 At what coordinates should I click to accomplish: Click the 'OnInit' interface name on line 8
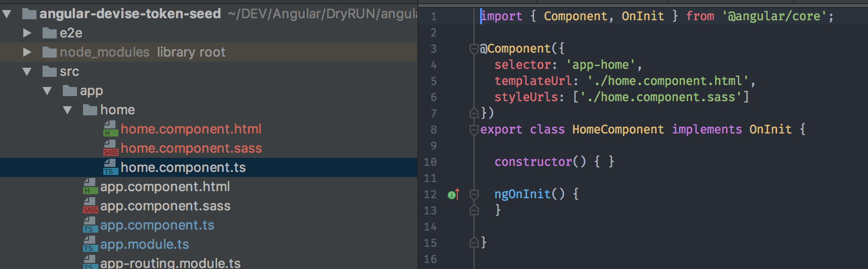[770, 129]
